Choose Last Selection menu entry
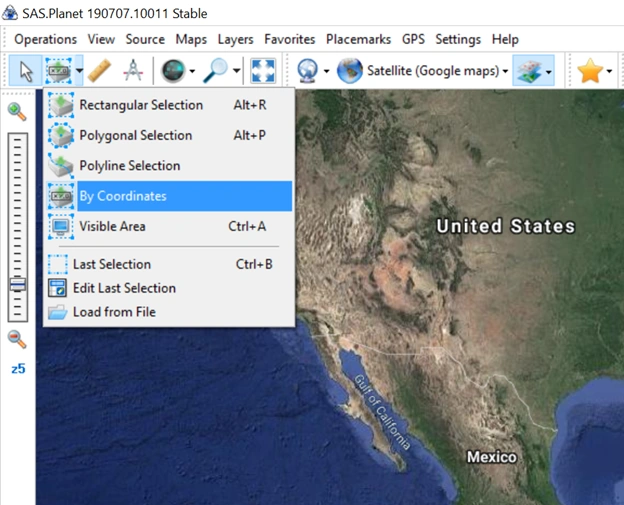This screenshot has height=505, width=624. pos(169,264)
